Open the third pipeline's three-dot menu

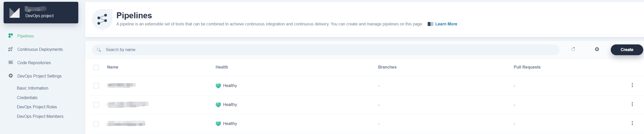pos(632,123)
